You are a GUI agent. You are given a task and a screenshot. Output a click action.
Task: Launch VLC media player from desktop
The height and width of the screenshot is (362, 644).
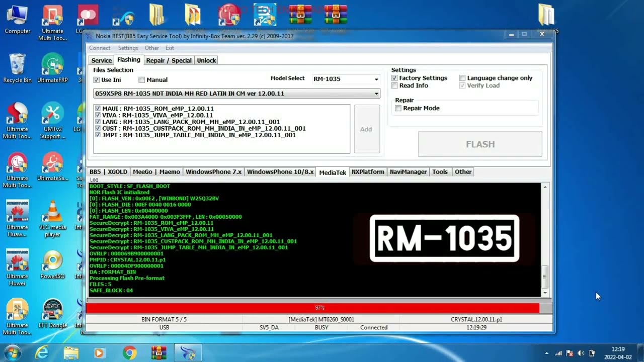click(52, 219)
